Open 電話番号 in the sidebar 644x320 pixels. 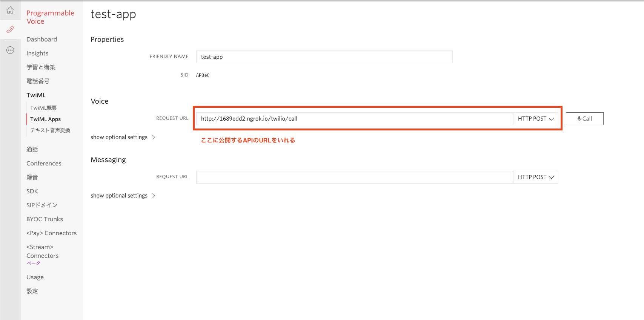(x=38, y=81)
